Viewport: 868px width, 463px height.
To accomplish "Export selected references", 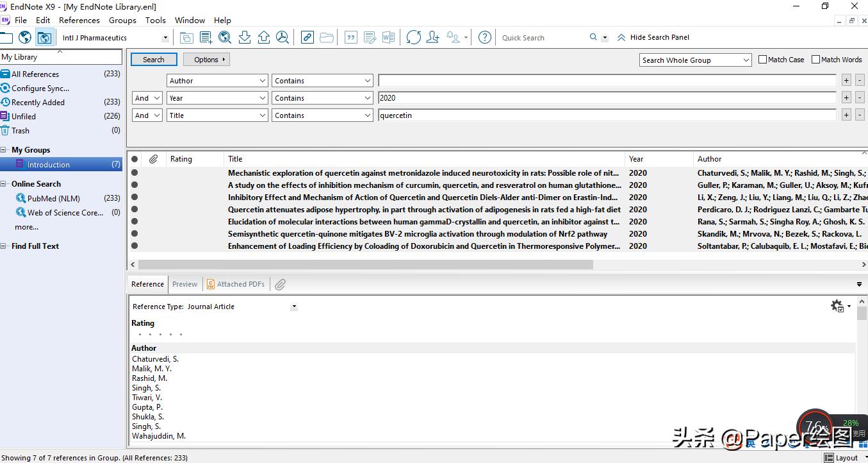I will pos(263,37).
